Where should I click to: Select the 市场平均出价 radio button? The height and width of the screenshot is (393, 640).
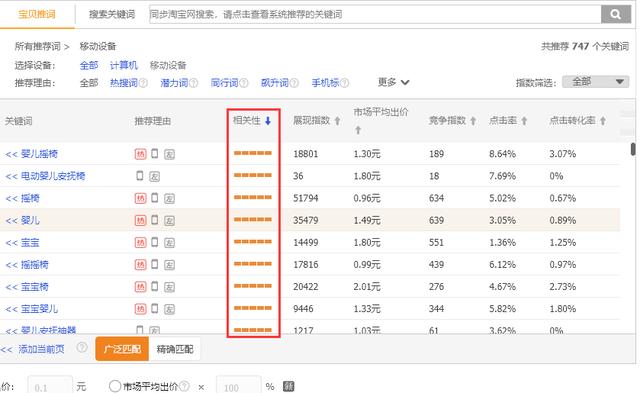tap(115, 386)
